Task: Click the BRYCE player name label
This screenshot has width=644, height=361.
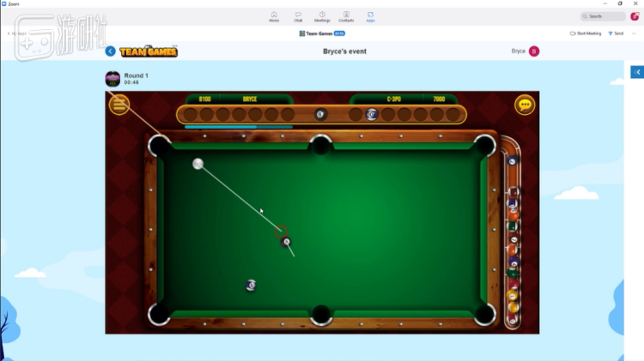Action: tap(250, 99)
